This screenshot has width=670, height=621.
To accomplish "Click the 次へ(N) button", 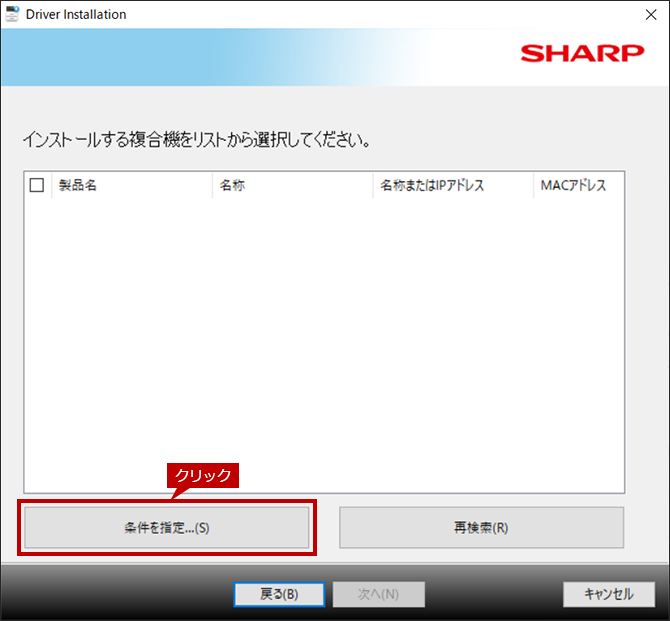I will [379, 594].
